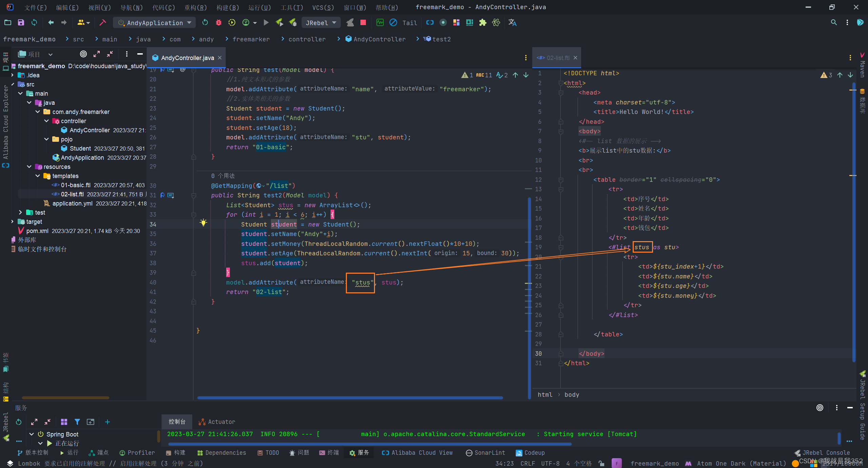Click line separator CRLF in status bar
Viewport: 868px width, 468px height.
528,464
